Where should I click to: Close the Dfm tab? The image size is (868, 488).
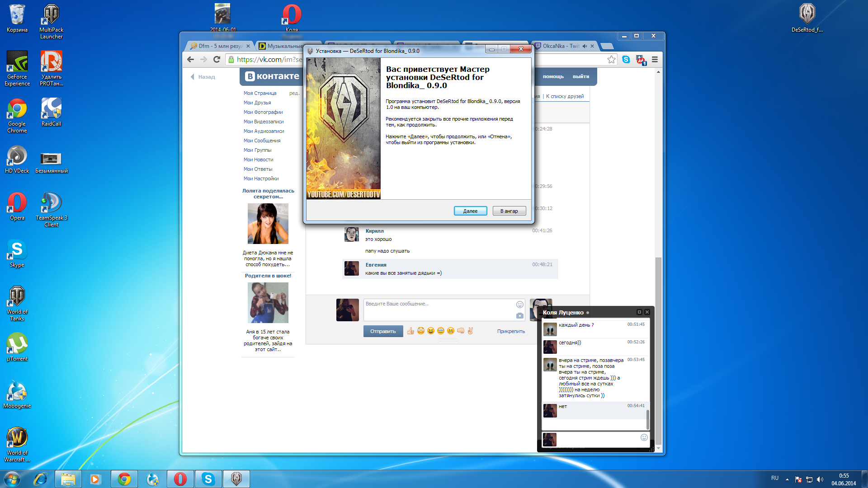click(248, 46)
